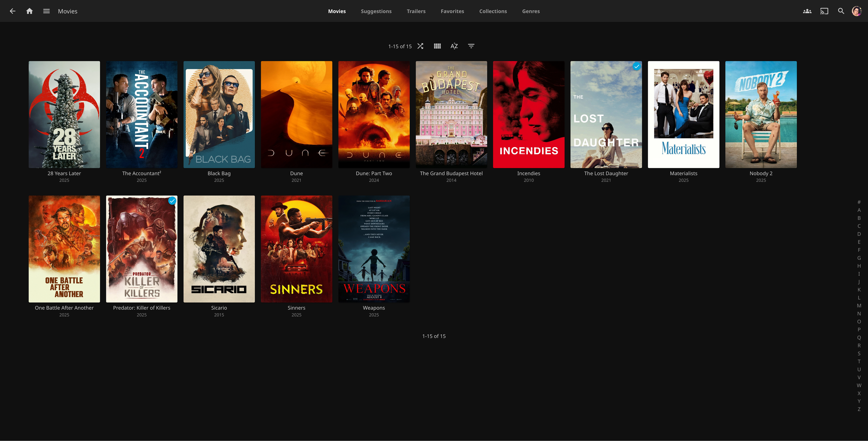Open the user profile avatar
Screen dimensions: 868x441
[x=857, y=11]
